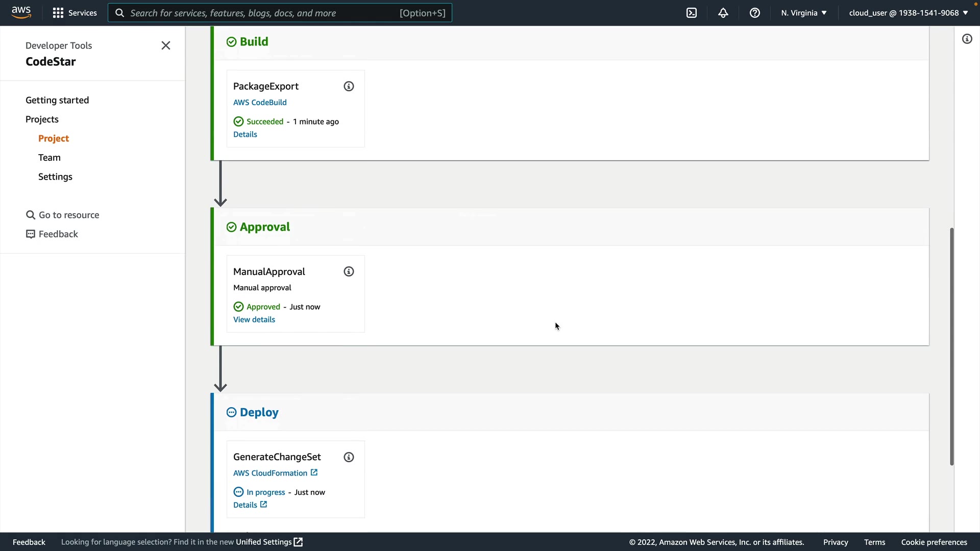Screen dimensions: 980x551
Task: Expand the N. Virginia region dropdown
Action: 803,13
